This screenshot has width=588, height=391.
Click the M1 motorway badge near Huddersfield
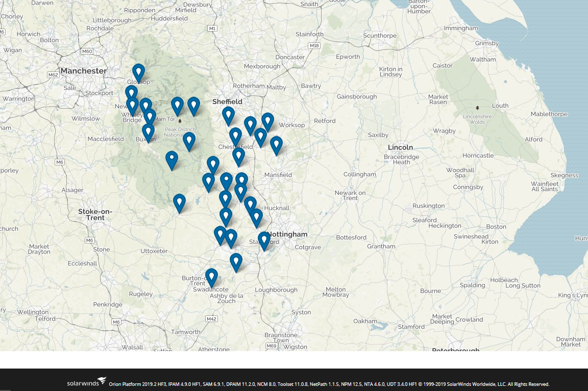point(212,29)
